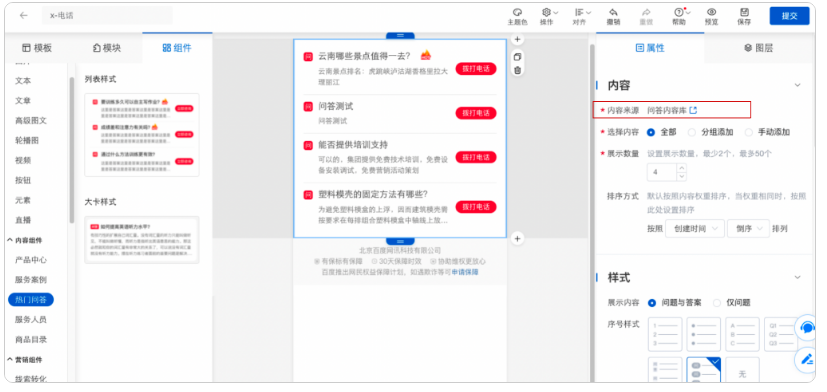Select 产品中心 component
This screenshot has height=392, width=827.
tap(31, 260)
